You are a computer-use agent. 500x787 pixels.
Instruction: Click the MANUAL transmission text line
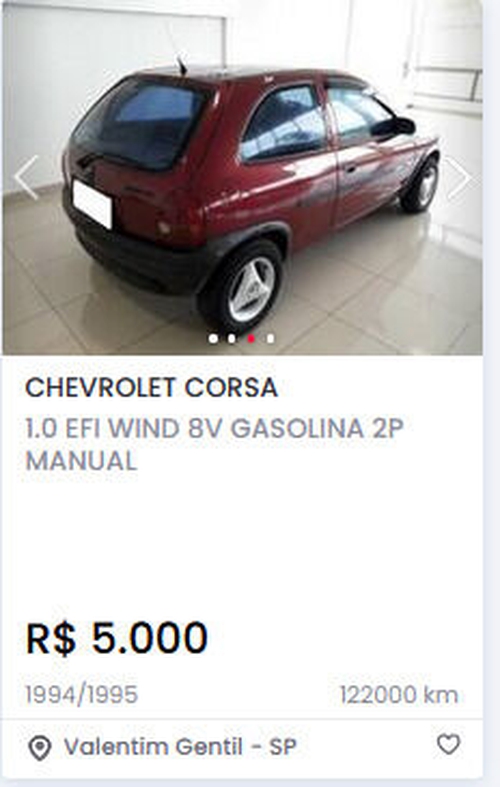point(81,461)
